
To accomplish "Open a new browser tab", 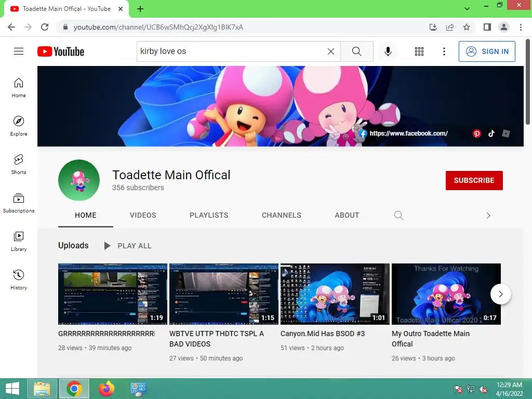I will 140,9.
